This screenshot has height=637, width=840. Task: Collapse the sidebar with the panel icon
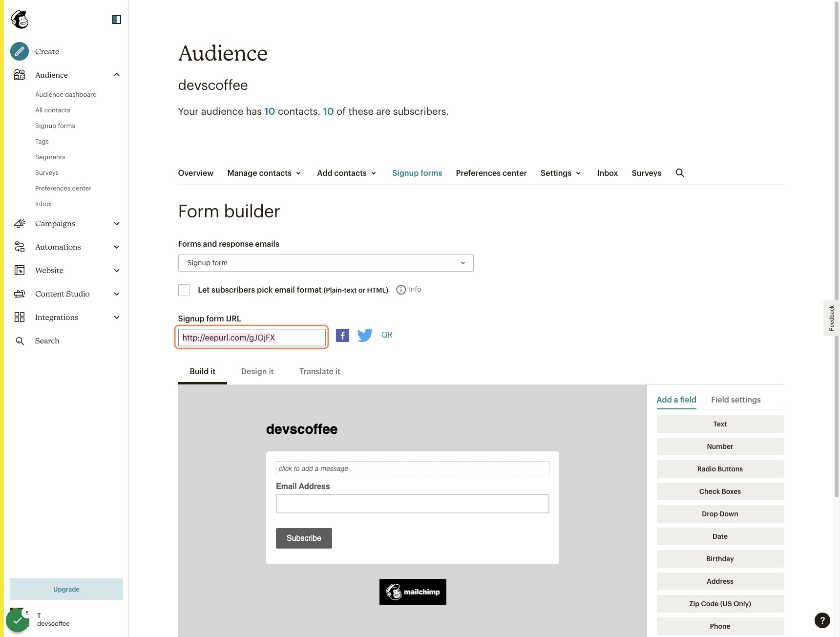[117, 20]
